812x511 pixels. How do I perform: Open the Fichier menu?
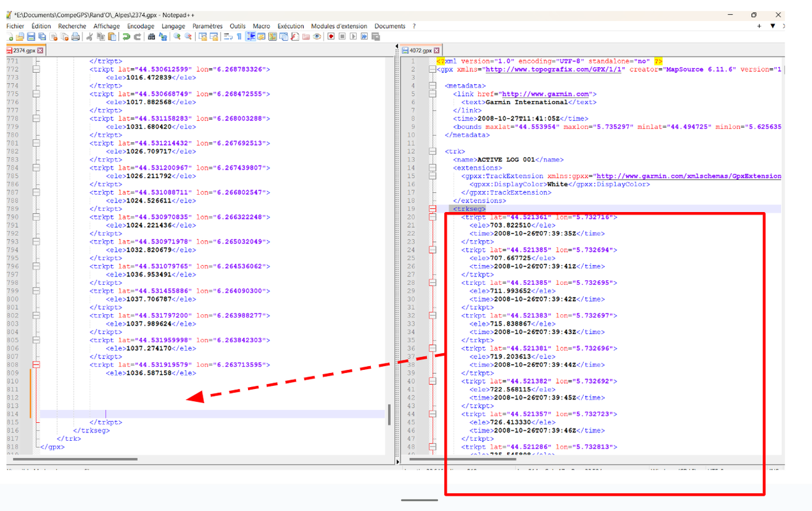click(15, 26)
